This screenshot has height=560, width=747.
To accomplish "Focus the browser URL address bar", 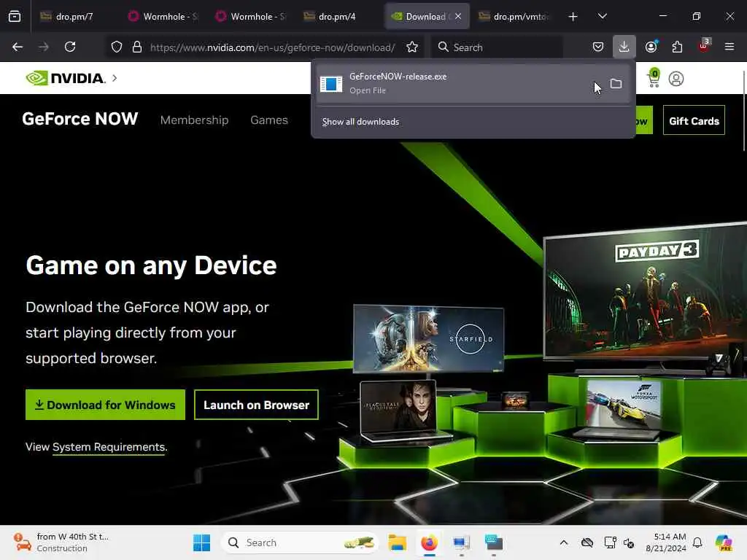I will click(273, 47).
